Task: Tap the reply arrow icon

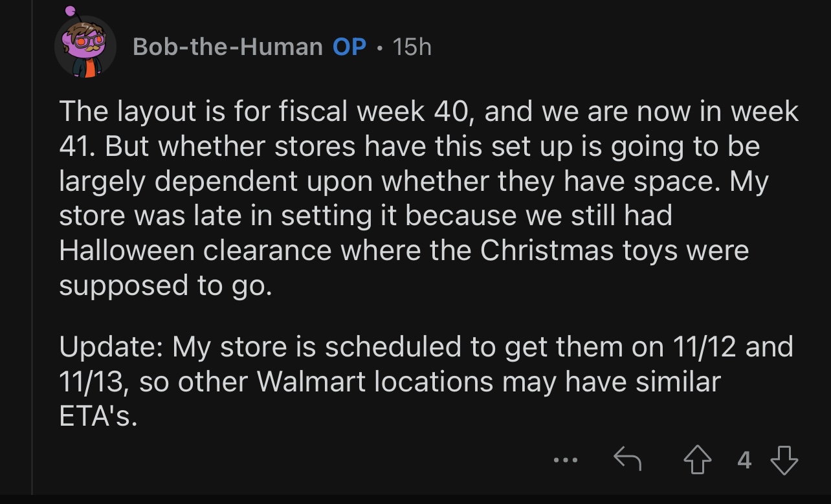Action: pos(626,460)
